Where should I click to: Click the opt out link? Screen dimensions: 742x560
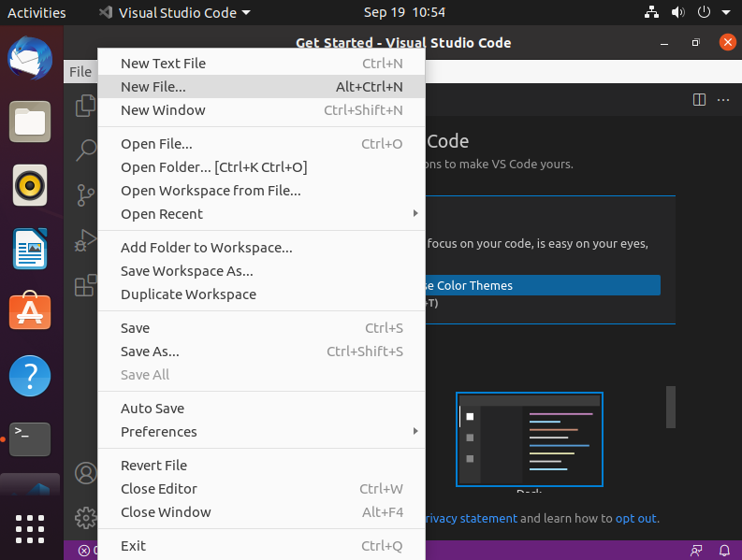point(635,518)
